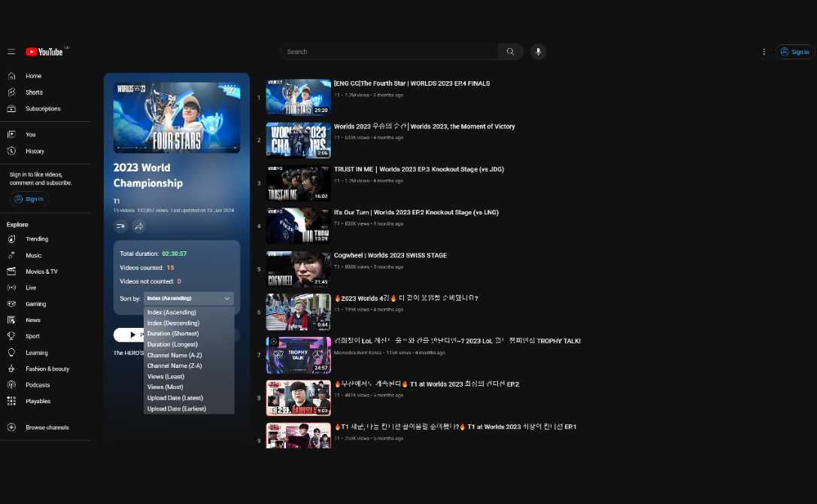Save the playlist with add-to-library icon
This screenshot has width=817, height=504.
click(x=121, y=226)
